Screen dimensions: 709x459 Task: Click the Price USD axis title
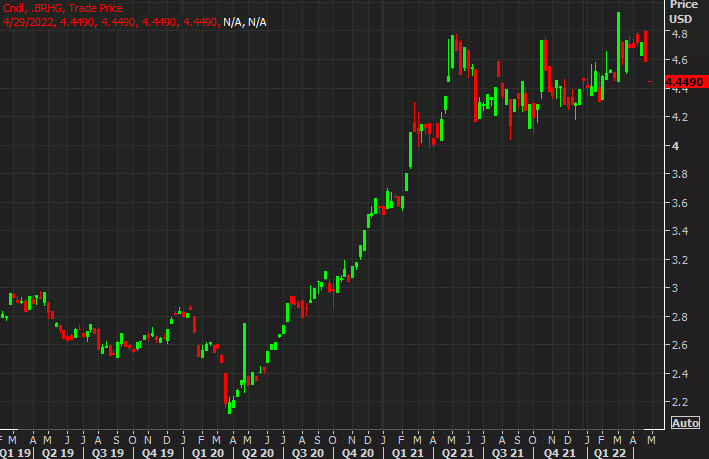681,11
